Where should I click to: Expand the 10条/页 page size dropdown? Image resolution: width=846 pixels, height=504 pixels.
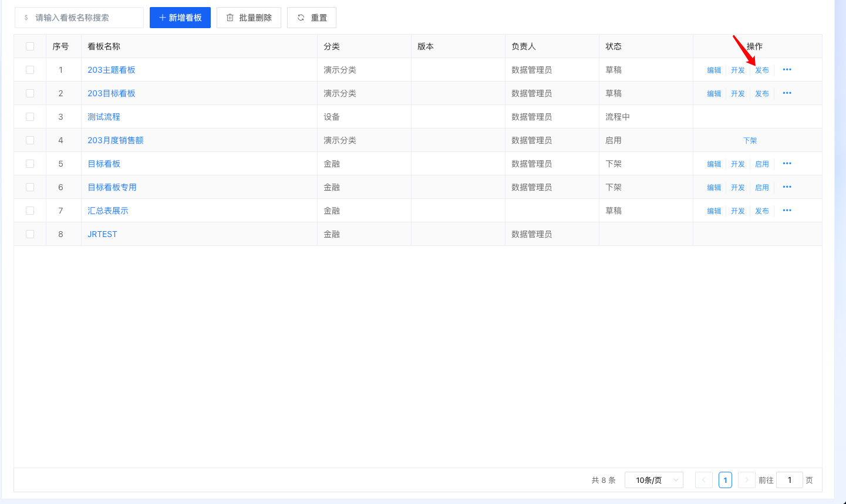click(x=653, y=480)
